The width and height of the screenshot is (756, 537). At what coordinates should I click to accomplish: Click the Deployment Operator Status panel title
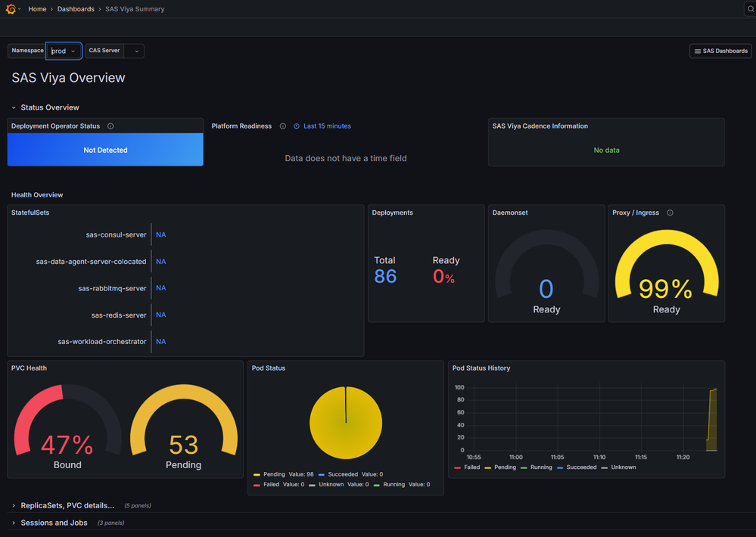coord(55,126)
